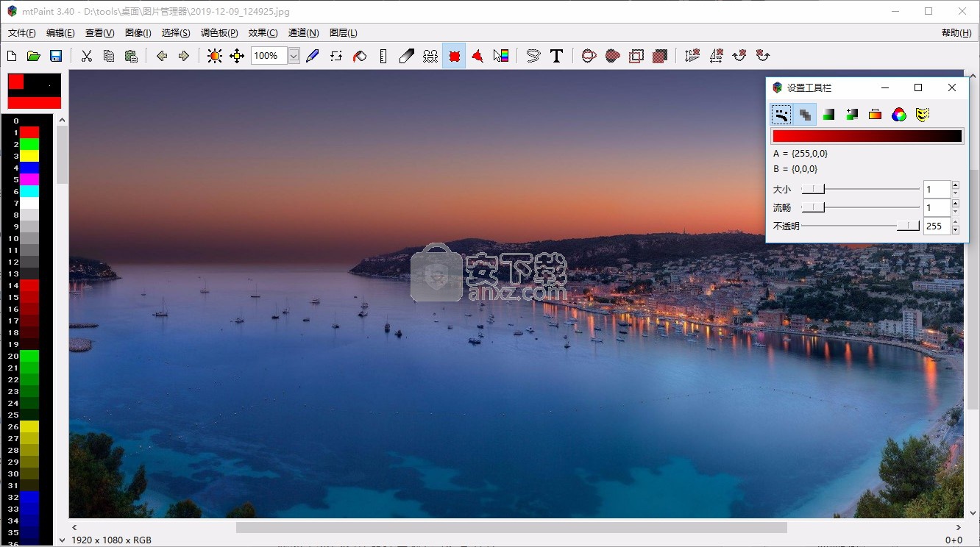Screen dimensions: 980x547
Task: Select the Flood Fill bucket tool
Action: (360, 56)
